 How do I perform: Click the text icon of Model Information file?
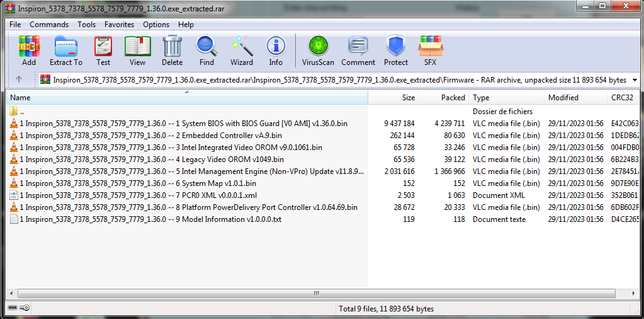pos(14,219)
